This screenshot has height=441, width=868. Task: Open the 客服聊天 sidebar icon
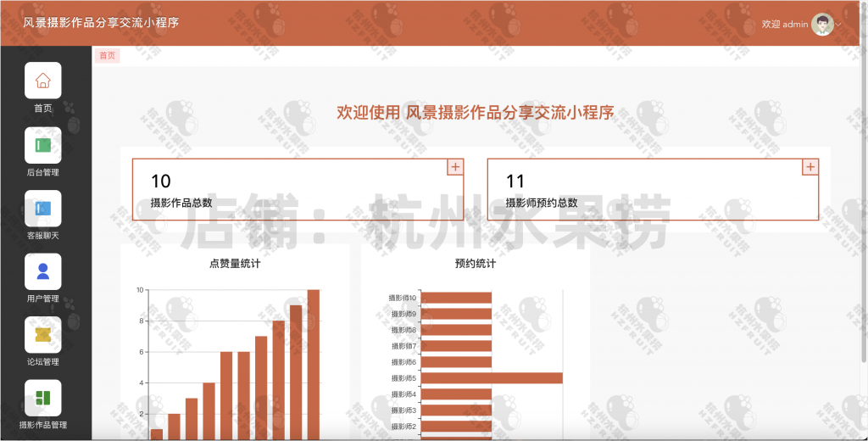coord(42,209)
